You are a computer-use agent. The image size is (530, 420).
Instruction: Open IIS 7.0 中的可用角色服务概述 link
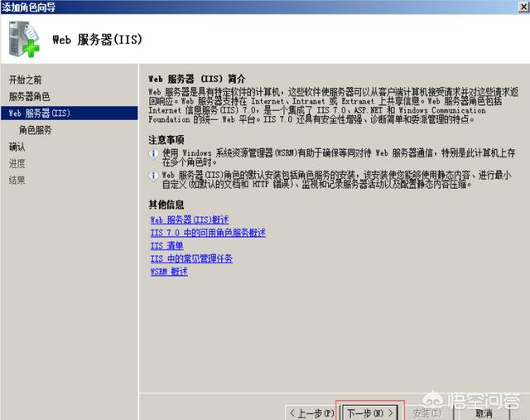208,233
